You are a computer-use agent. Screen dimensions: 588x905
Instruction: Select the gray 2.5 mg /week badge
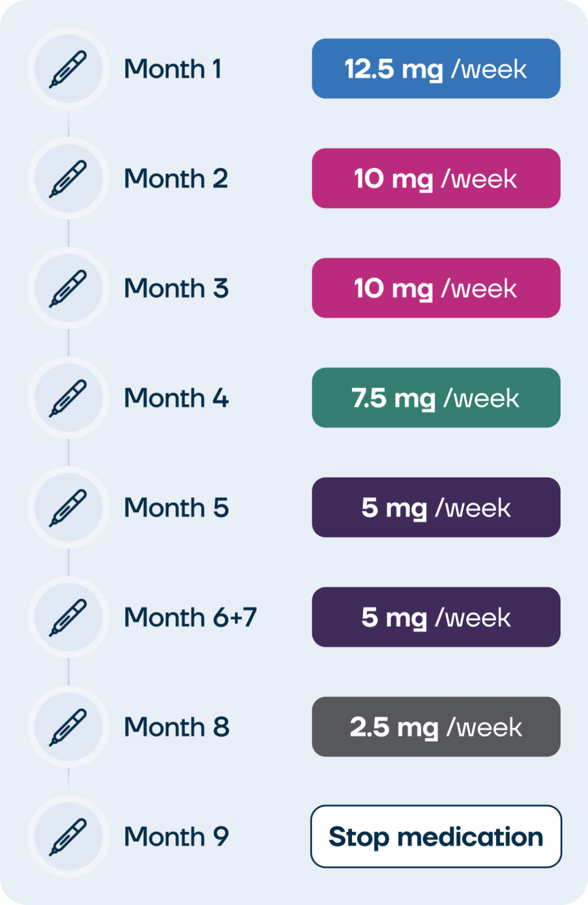436,727
